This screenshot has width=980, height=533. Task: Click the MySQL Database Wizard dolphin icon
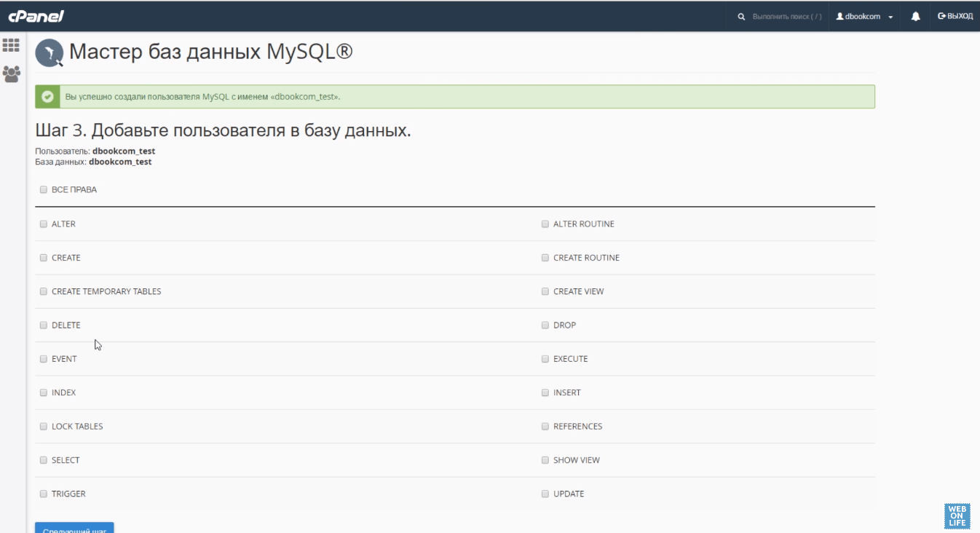click(50, 53)
